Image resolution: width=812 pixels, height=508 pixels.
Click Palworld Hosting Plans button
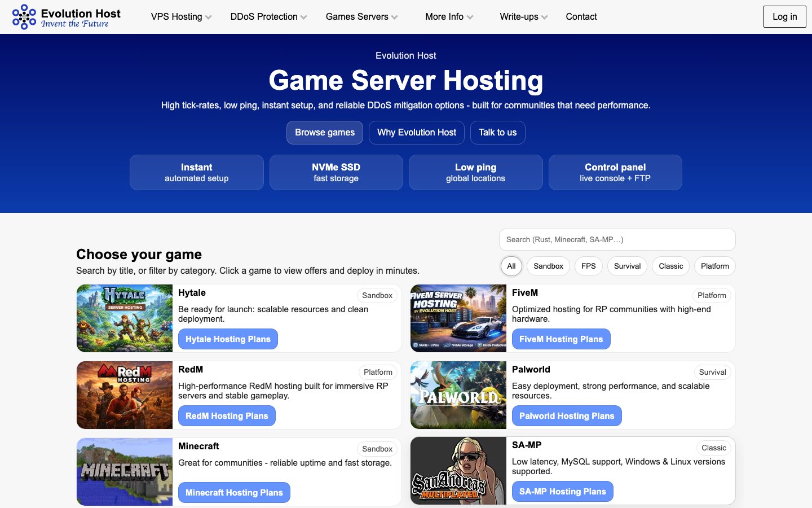point(567,416)
